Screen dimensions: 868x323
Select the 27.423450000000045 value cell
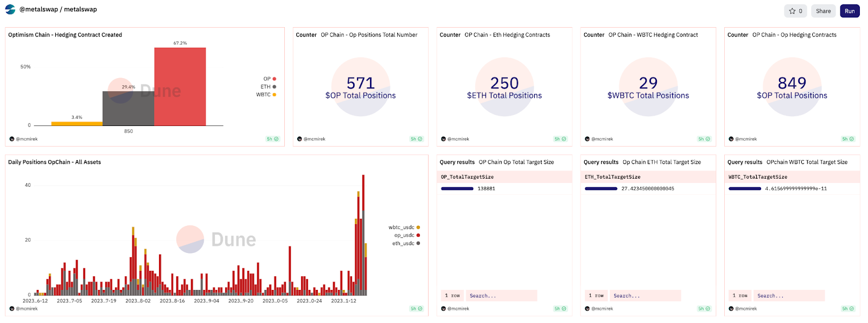point(648,189)
